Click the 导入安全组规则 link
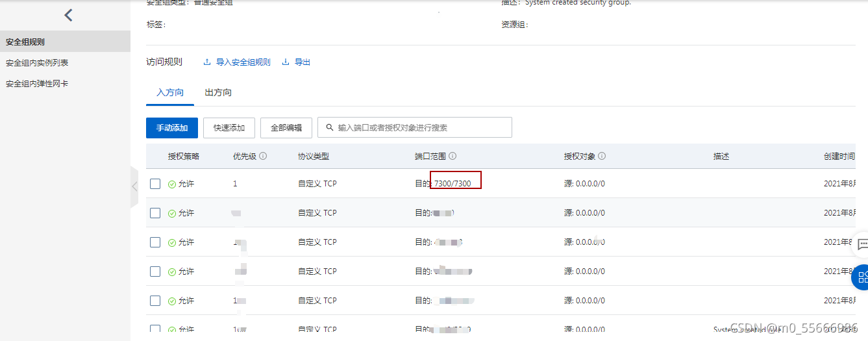 (x=243, y=62)
